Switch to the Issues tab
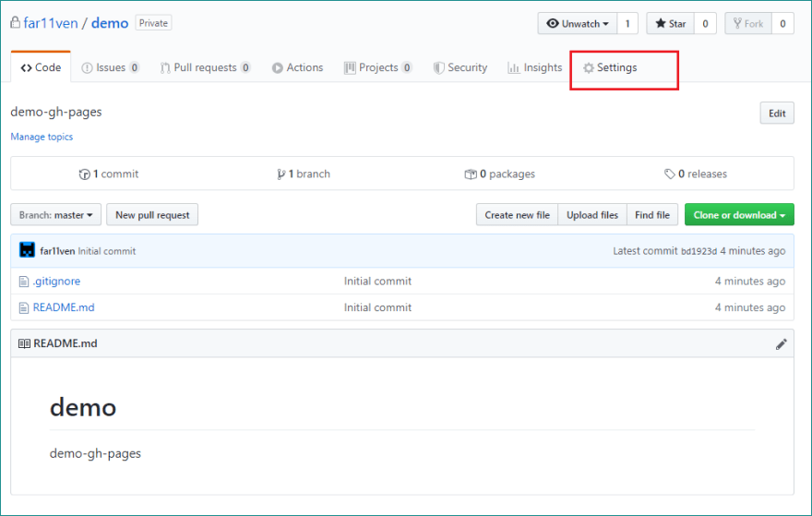This screenshot has height=516, width=812. point(111,67)
